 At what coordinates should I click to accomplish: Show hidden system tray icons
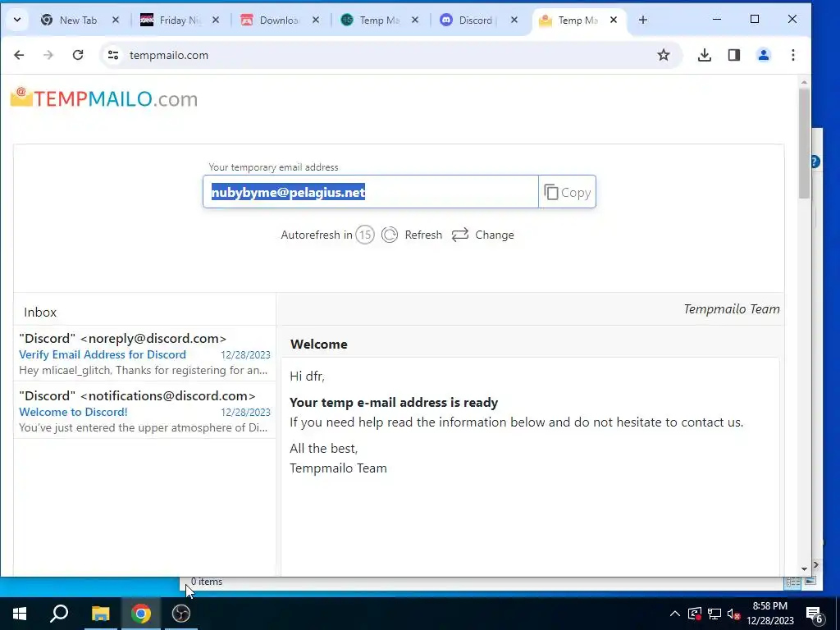(675, 614)
